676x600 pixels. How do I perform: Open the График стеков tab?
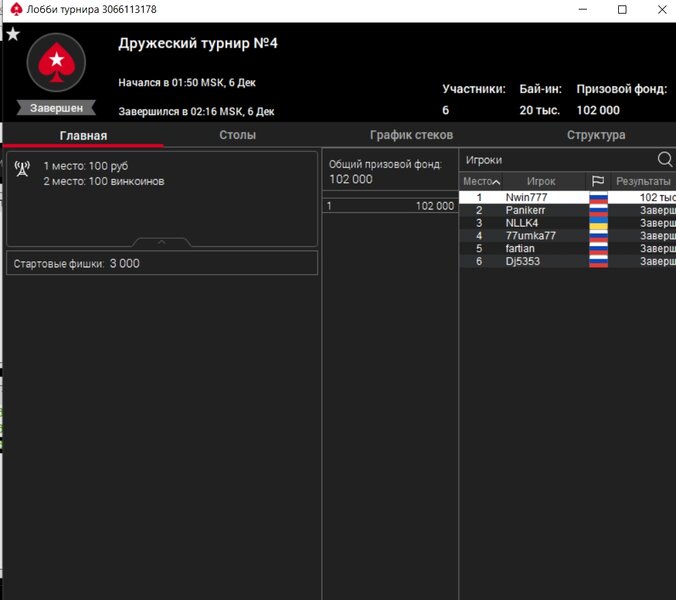click(x=411, y=135)
